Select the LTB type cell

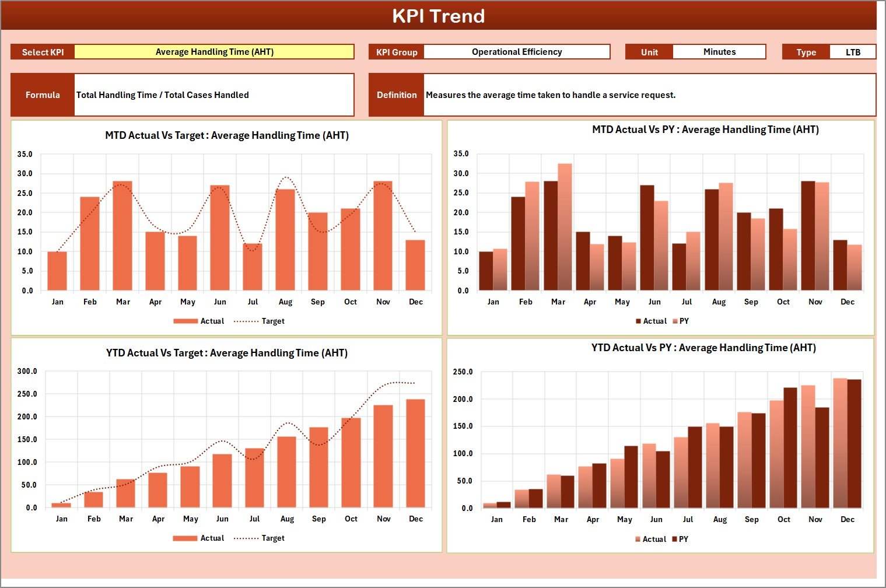pos(852,52)
